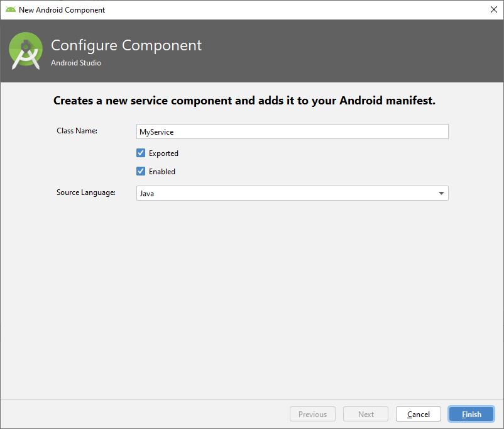Click the Enabled label text
Screen dimensions: 504x429
(x=162, y=171)
